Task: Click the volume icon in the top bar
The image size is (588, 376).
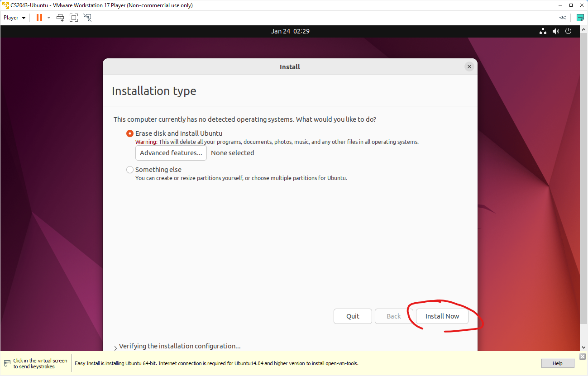Action: pos(556,31)
